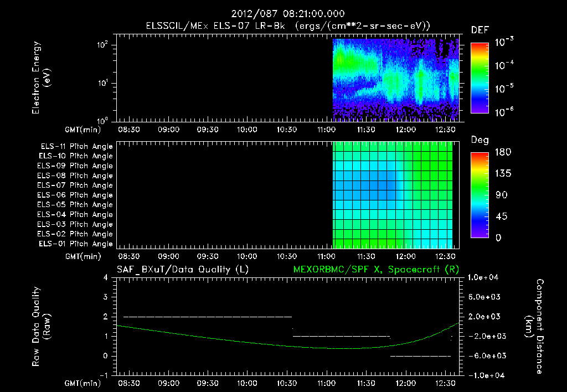Click the Component Distance (km) axis label

(534, 327)
